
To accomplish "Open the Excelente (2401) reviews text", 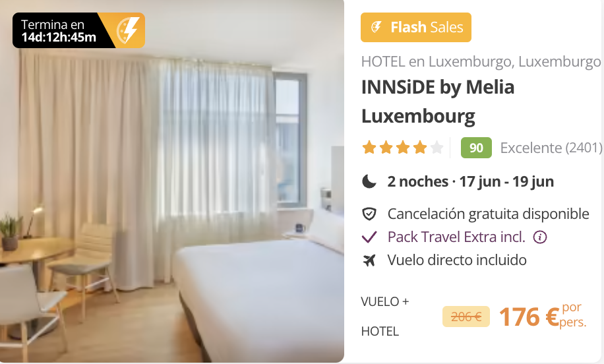I will 551,148.
